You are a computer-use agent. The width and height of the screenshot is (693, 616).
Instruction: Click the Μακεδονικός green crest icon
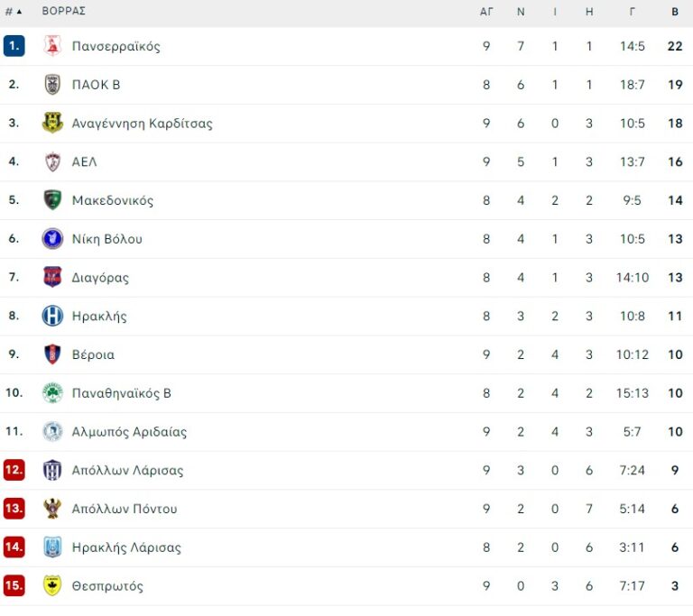point(52,200)
